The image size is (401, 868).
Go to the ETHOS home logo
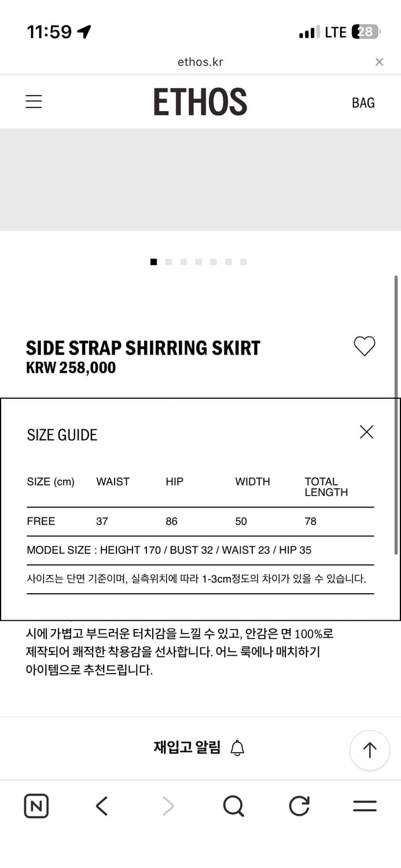(x=200, y=102)
